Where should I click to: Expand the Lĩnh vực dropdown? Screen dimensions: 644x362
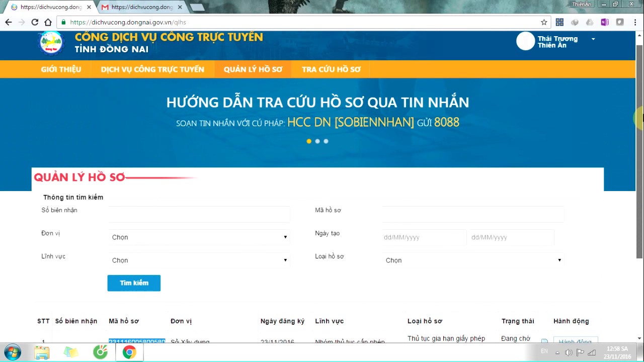199,260
